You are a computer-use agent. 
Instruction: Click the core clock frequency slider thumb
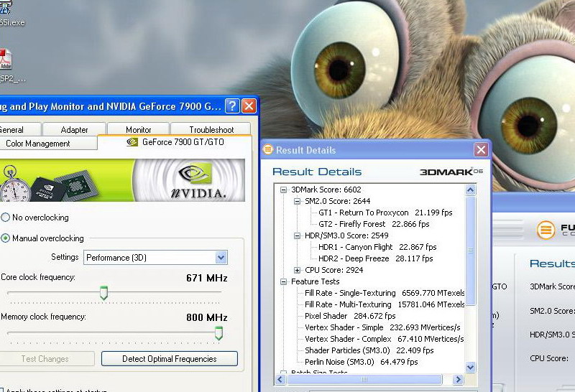(x=103, y=293)
